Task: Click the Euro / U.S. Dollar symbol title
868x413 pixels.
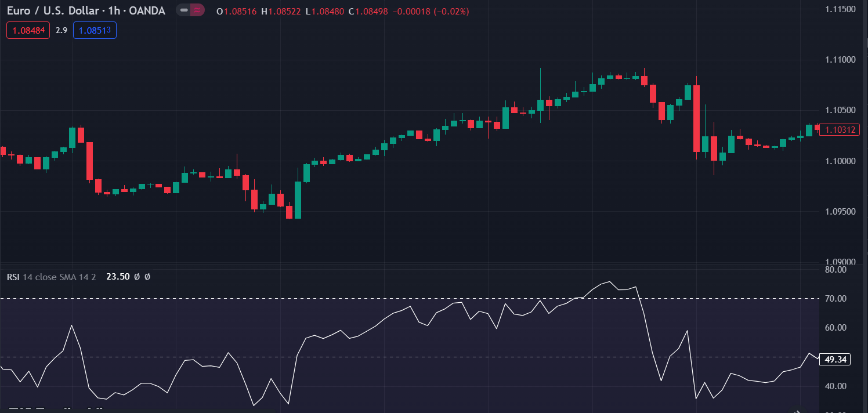Action: (x=86, y=11)
